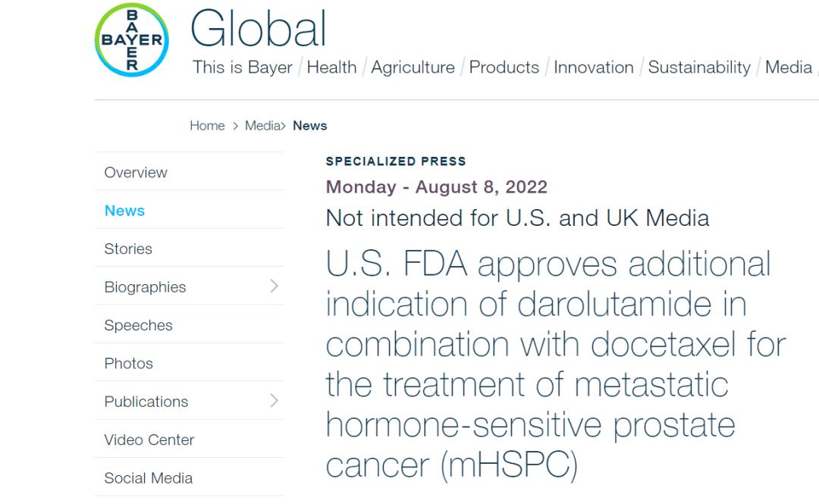Screen dimensions: 819x504
Task: Open the This is Bayer menu
Action: click(x=242, y=67)
